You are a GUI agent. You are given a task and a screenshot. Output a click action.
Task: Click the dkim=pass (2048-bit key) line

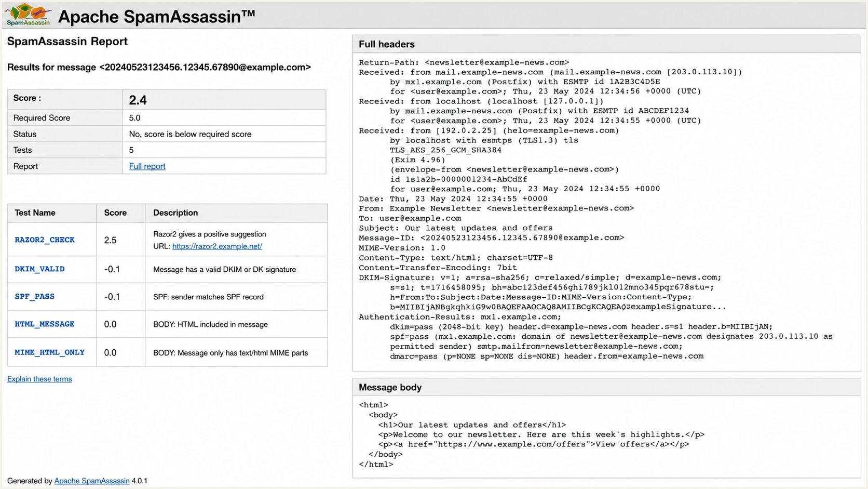(x=581, y=327)
